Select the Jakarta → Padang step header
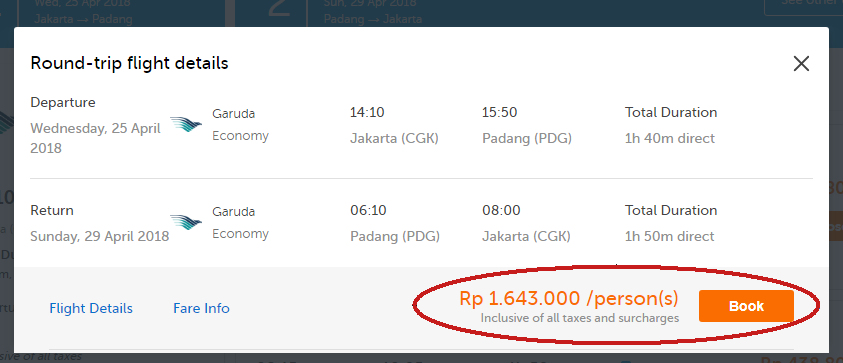This screenshot has height=363, width=843. click(x=83, y=13)
